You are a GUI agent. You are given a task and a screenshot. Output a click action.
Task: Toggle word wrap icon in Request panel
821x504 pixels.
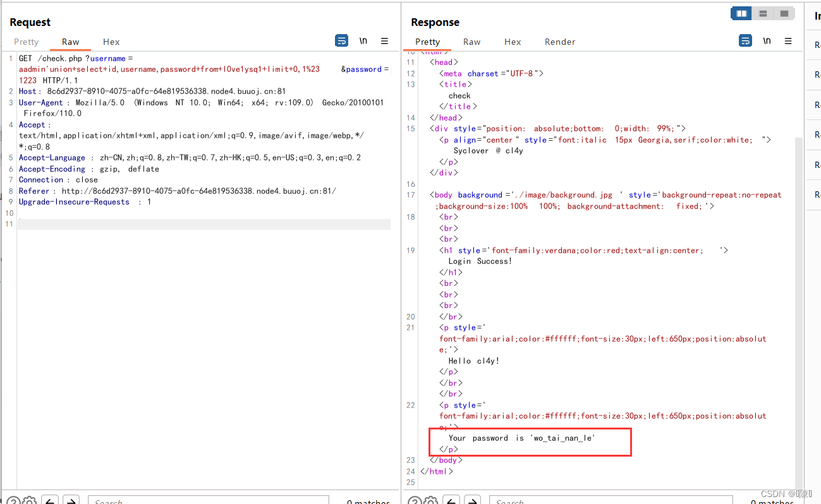tap(341, 41)
